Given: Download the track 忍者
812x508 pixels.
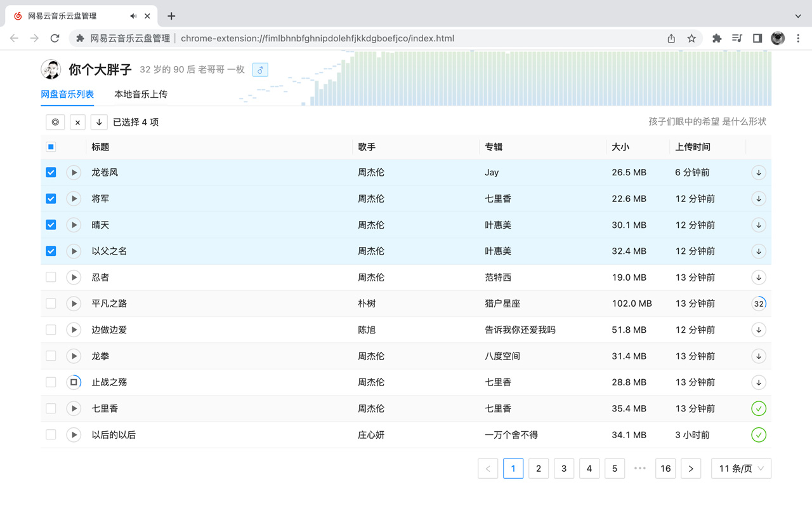Looking at the screenshot, I should pos(759,277).
